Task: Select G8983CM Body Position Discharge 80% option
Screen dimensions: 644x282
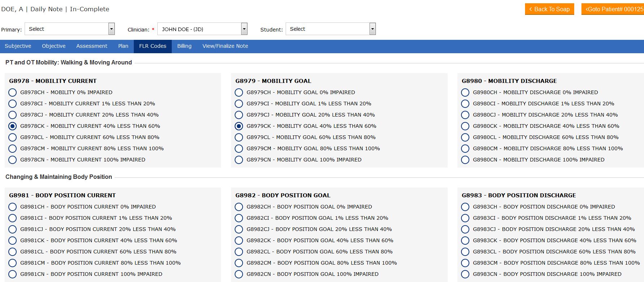Action: click(x=465, y=263)
